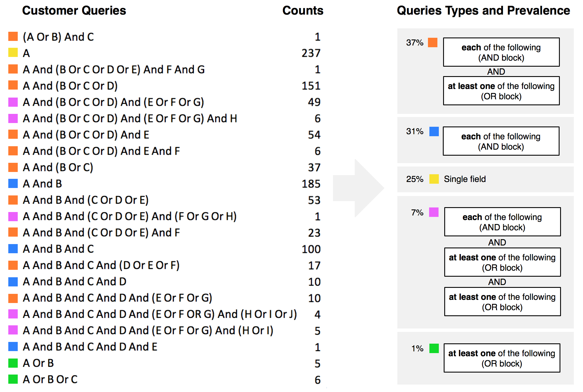Click the OR block box in the 1% section
Screen dimensions: 583x392
click(502, 358)
